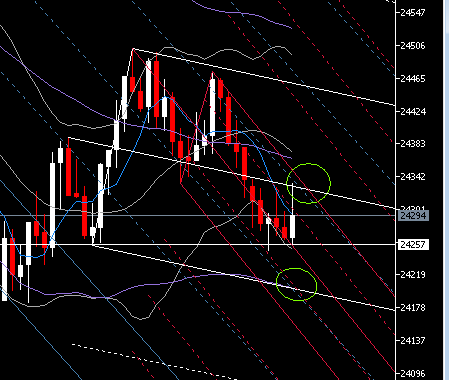449x380 pixels.
Task: Click the 24383 price axis label
Action: point(413,144)
